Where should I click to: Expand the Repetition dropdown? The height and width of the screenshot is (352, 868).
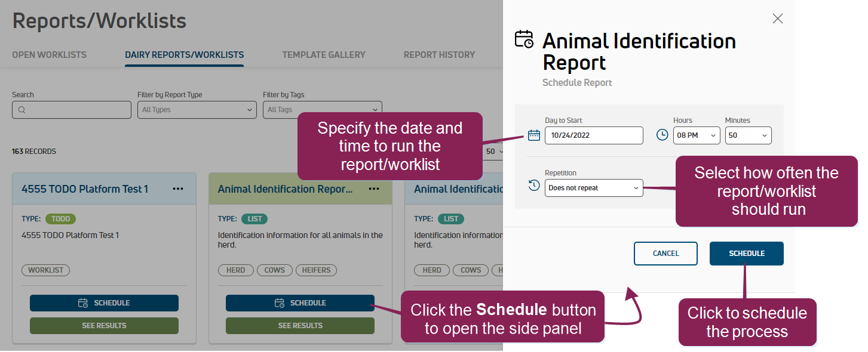[594, 188]
